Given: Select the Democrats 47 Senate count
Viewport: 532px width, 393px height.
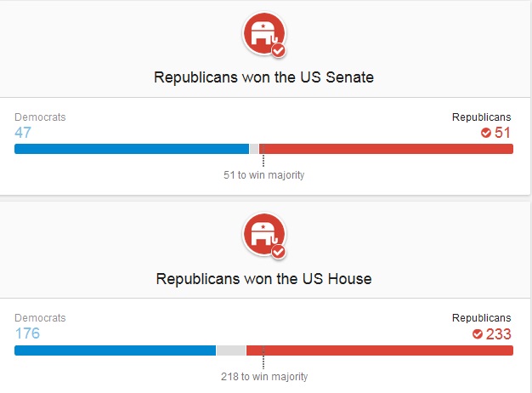Looking at the screenshot, I should pyautogui.click(x=23, y=133).
